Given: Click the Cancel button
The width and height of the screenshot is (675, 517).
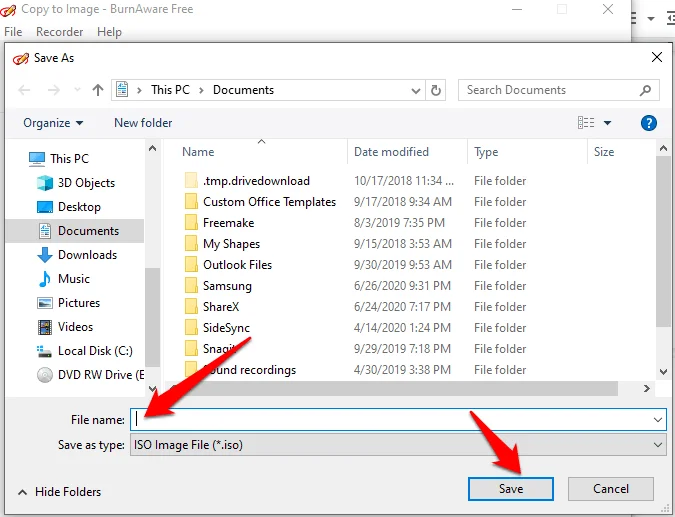Looking at the screenshot, I should click(x=611, y=489).
